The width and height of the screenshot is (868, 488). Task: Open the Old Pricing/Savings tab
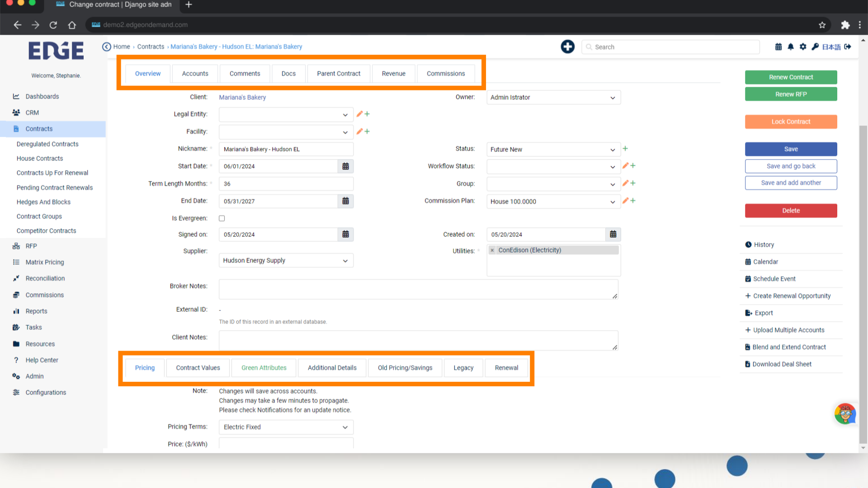(x=405, y=368)
